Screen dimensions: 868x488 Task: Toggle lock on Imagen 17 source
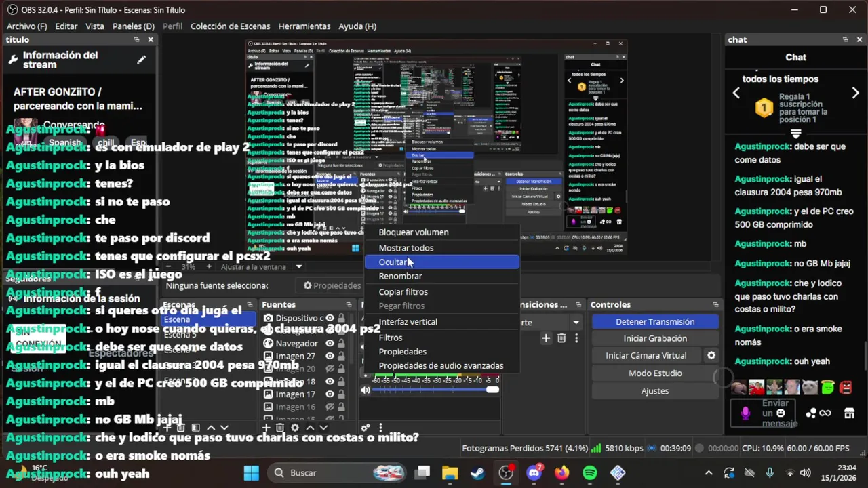pyautogui.click(x=342, y=394)
